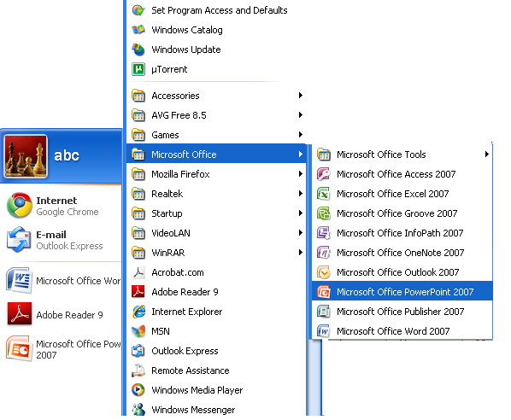Viewport: 511px width, 420px height.
Task: Click the Google Chrome icon in Start menu
Action: 20,205
